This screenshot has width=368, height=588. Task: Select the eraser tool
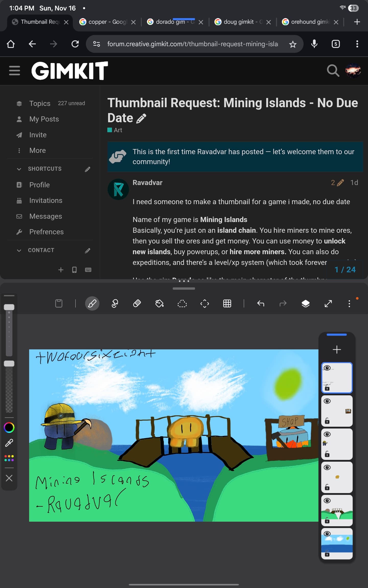click(137, 303)
